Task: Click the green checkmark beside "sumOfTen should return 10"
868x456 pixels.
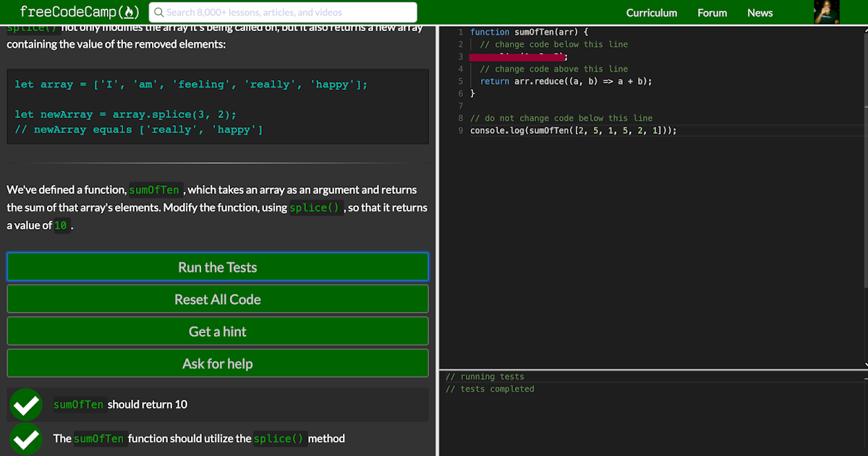Action: 26,404
